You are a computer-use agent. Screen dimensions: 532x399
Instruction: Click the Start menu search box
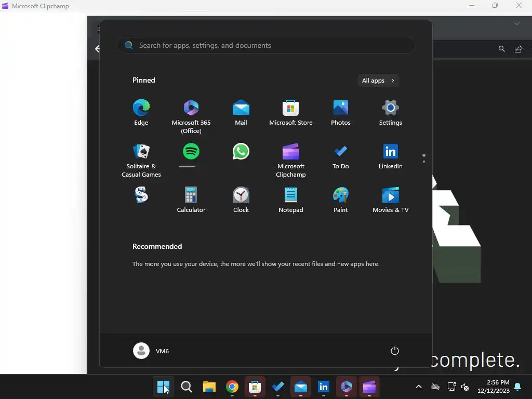pyautogui.click(x=265, y=45)
